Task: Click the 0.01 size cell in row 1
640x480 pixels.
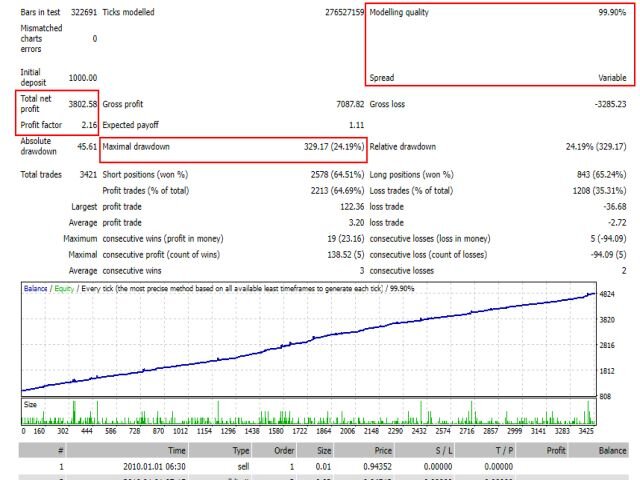Action: pos(323,467)
